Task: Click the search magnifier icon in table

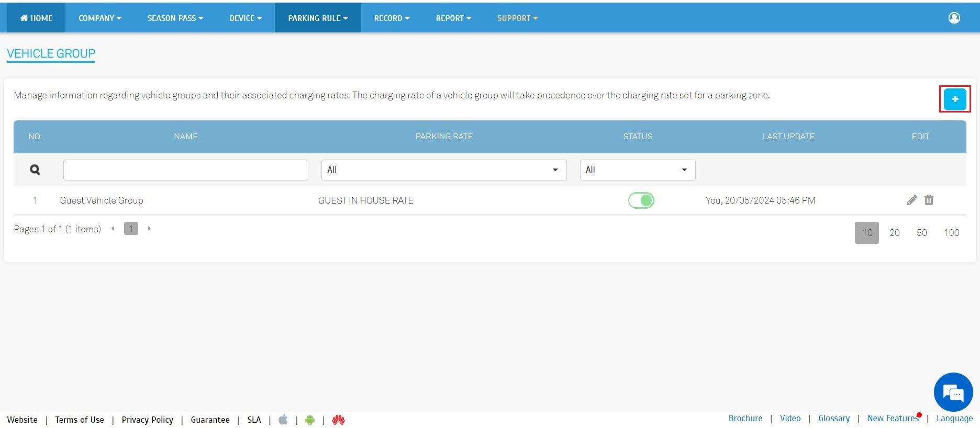Action: tap(35, 170)
